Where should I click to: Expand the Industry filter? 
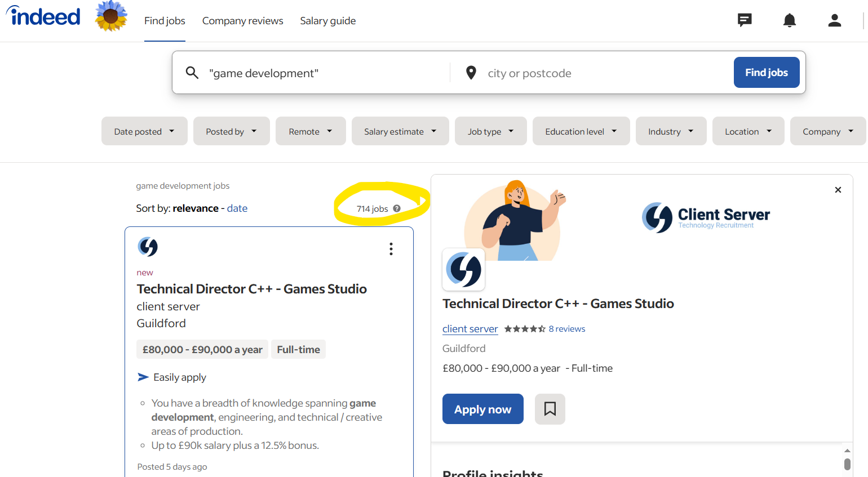tap(671, 131)
